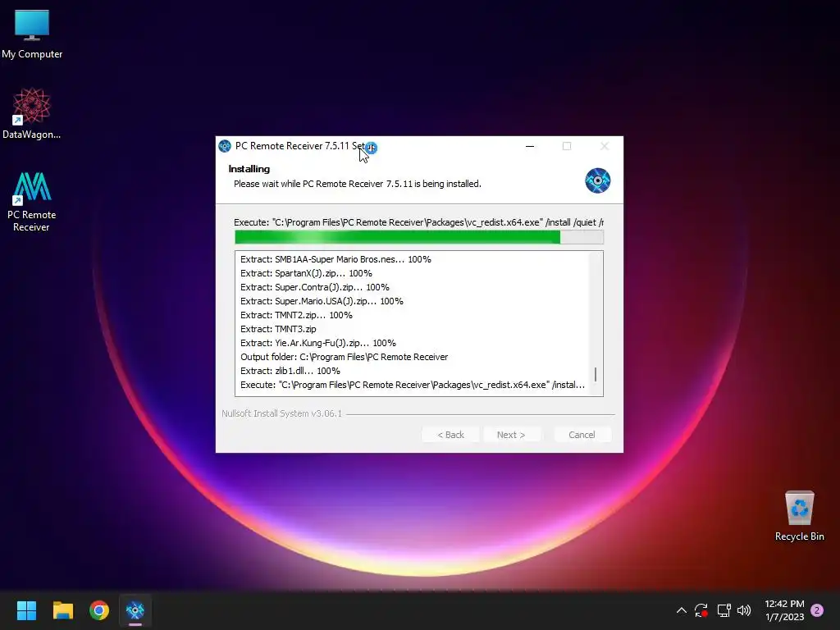Click the 'Nullsoft Install System v3.06.1' text
Viewport: 840px width, 630px height.
282,413
